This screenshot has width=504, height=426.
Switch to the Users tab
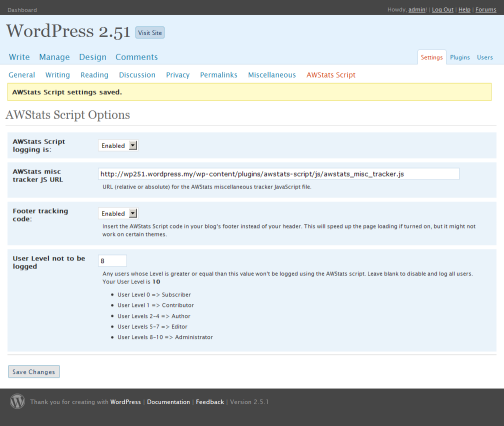tap(485, 57)
